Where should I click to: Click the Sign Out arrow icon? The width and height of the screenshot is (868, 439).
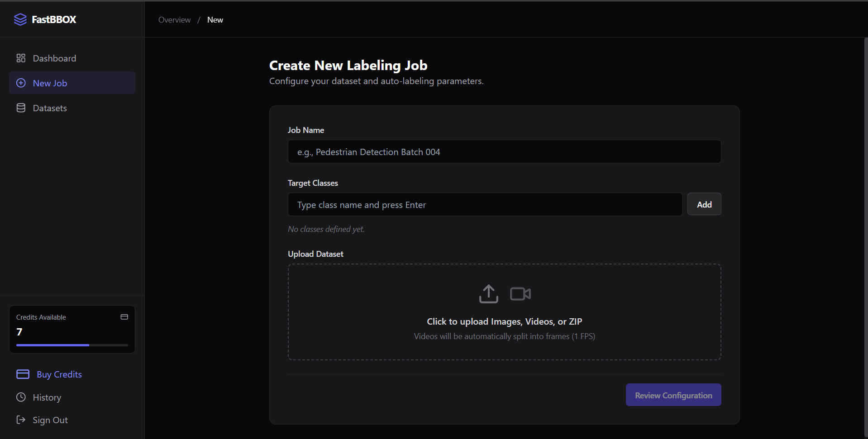[20, 420]
